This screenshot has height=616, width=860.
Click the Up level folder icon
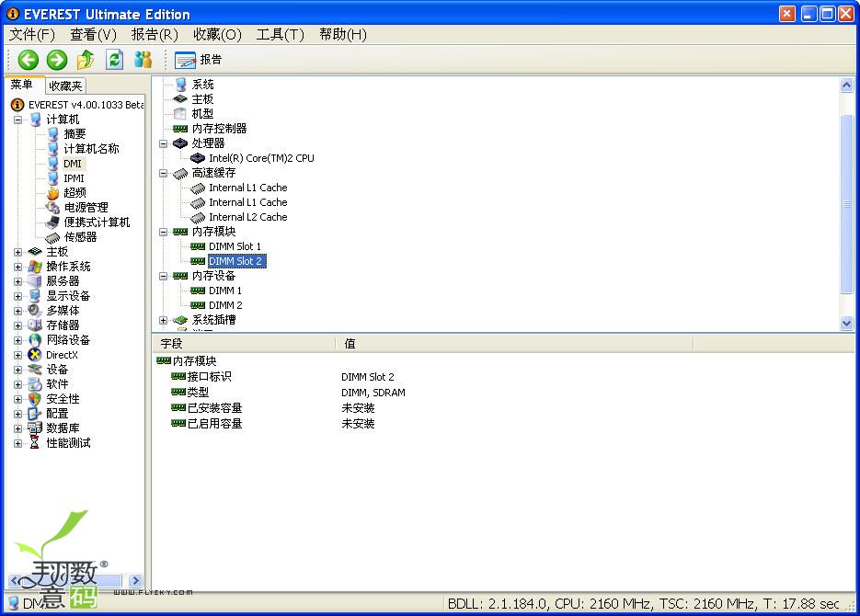86,60
